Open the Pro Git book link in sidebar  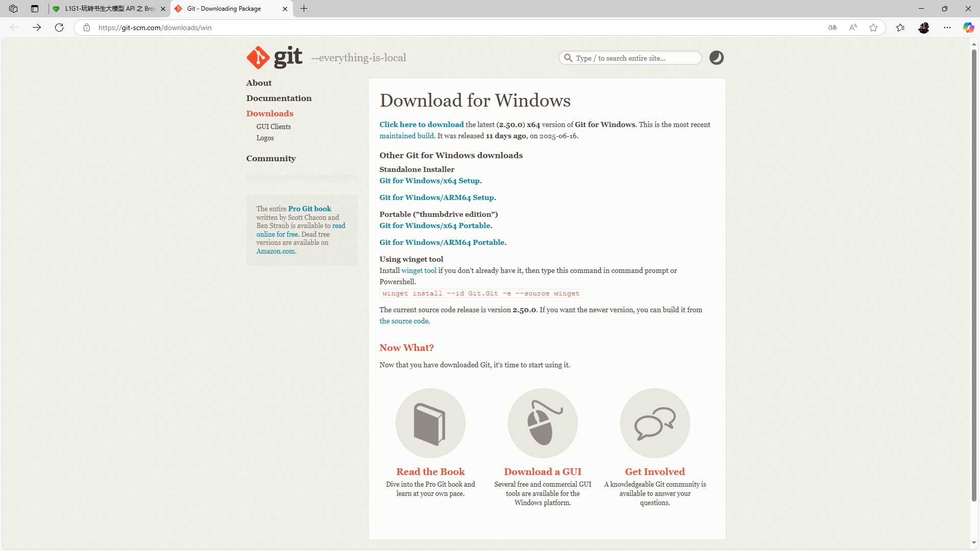(x=309, y=209)
